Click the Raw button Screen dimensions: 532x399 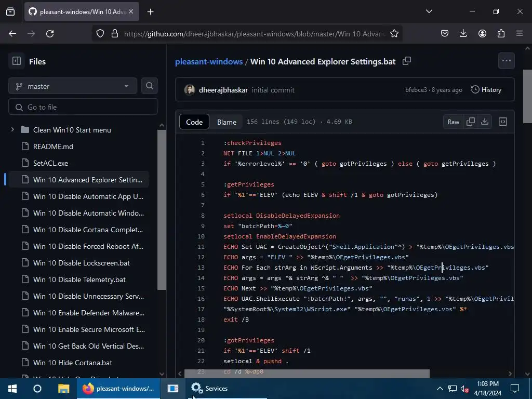453,122
